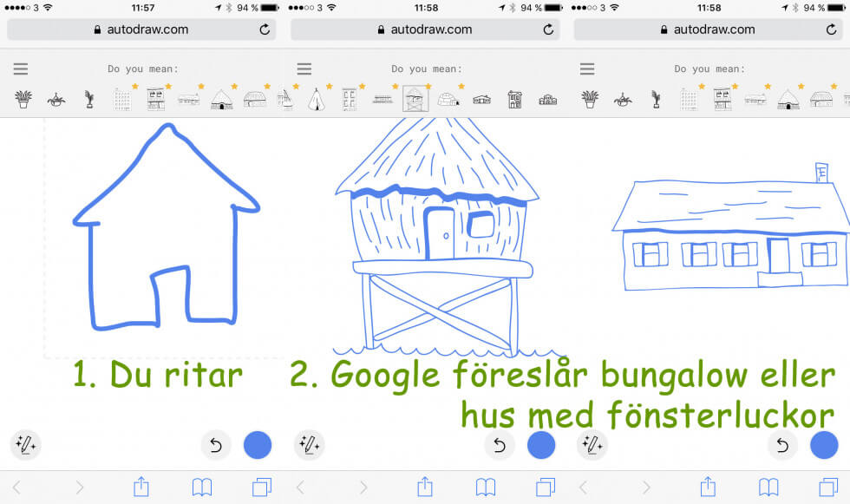Open blue color picker in left screen
This screenshot has width=850, height=504.
click(x=258, y=445)
